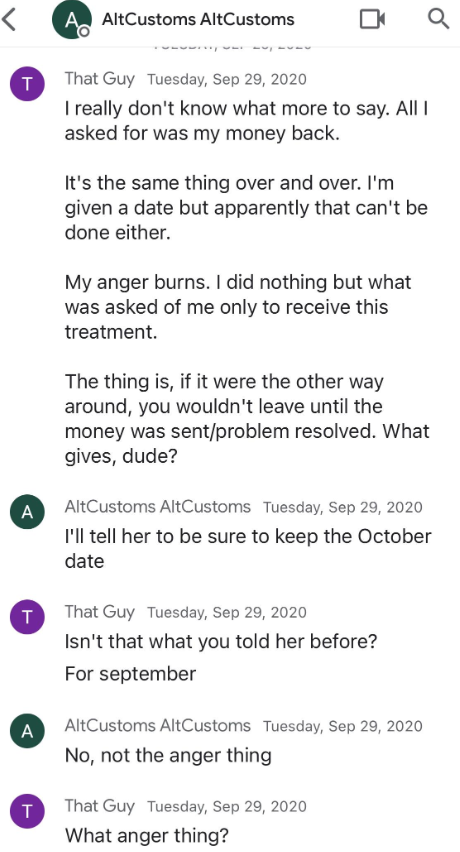Open AltCustoms profile avatar in header
The width and height of the screenshot is (460, 852).
[71, 20]
